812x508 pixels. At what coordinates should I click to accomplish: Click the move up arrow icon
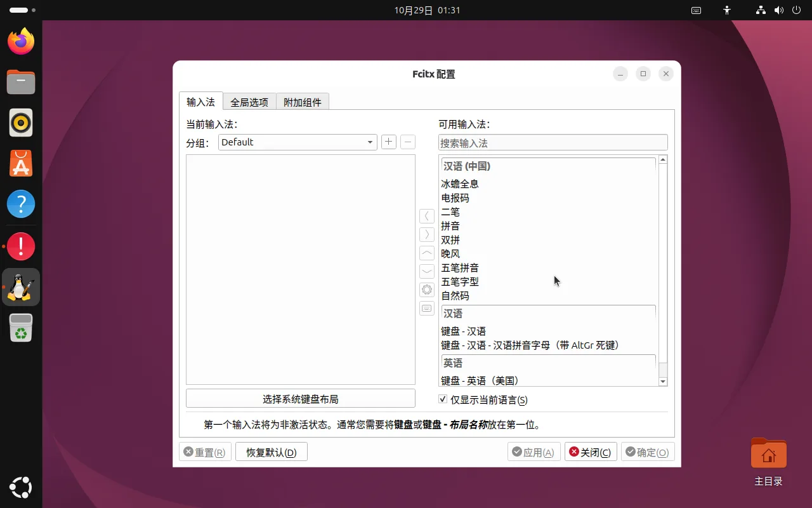[x=427, y=253]
